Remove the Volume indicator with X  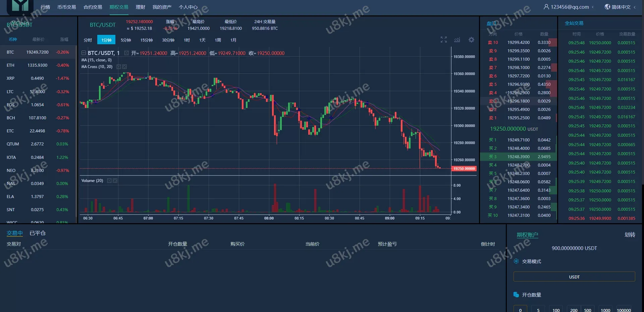click(115, 181)
